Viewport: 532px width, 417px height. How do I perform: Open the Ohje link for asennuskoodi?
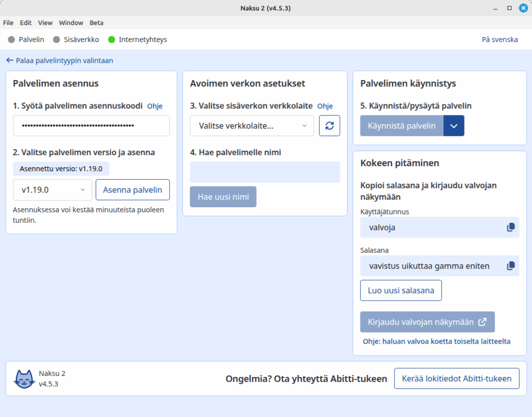(x=154, y=105)
